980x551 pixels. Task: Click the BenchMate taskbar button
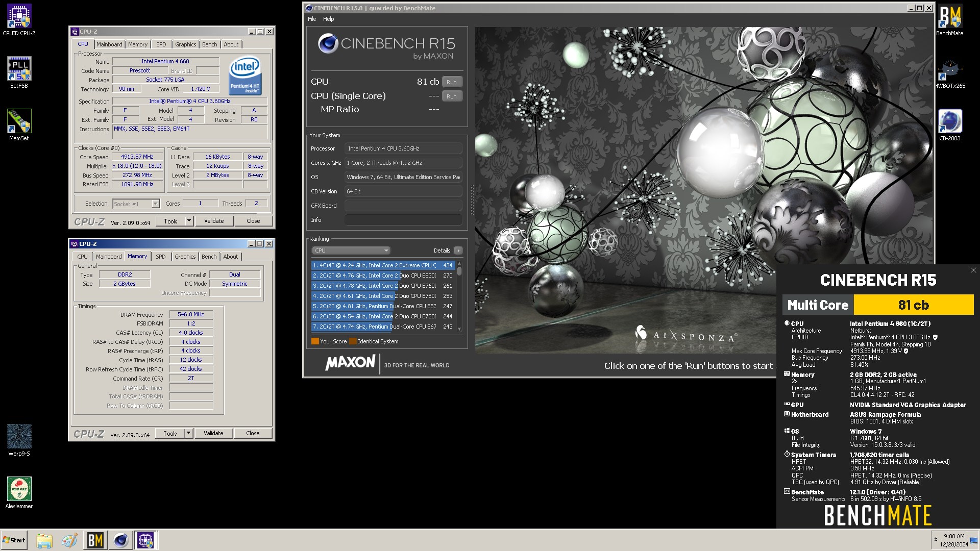point(95,540)
